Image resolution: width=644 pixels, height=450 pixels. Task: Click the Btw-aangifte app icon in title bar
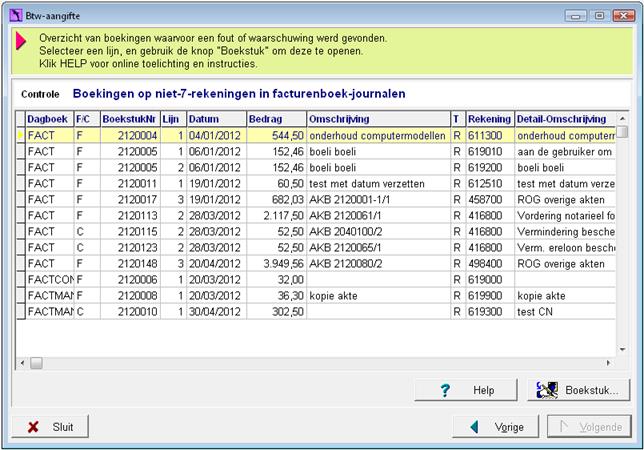click(x=16, y=16)
